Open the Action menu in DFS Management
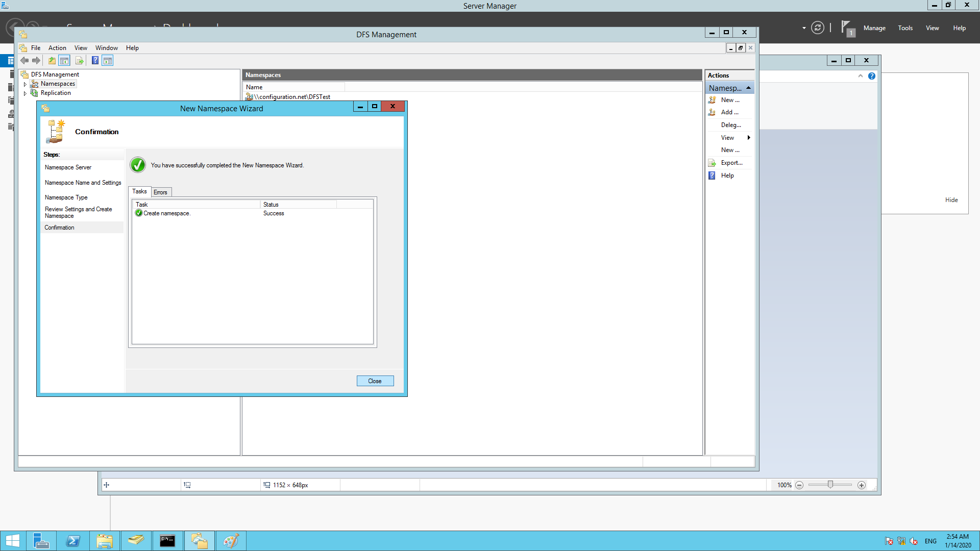 point(57,47)
